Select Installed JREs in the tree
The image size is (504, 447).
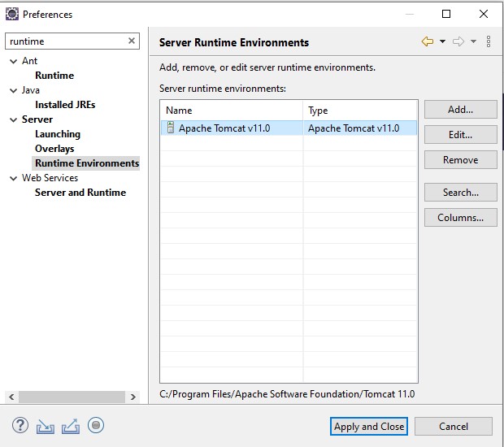click(x=65, y=105)
